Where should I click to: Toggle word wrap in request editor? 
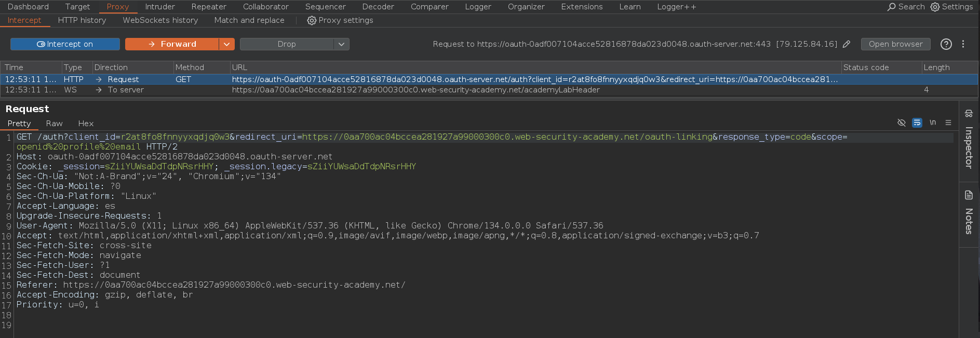tap(917, 123)
